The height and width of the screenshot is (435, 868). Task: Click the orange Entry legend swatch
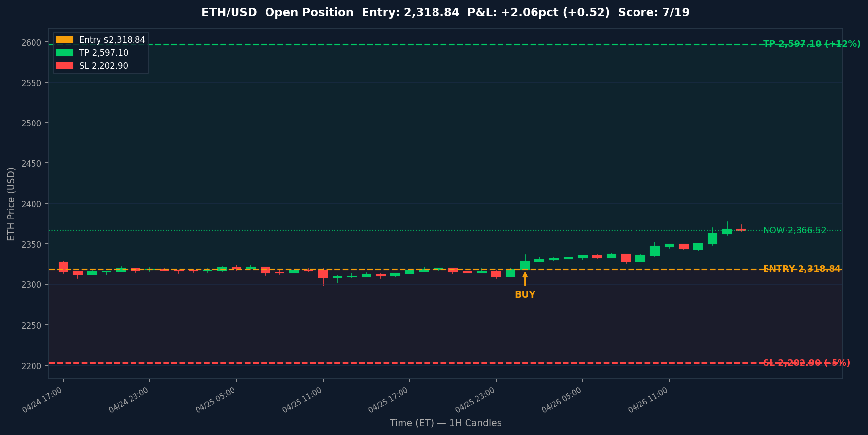tap(65, 40)
